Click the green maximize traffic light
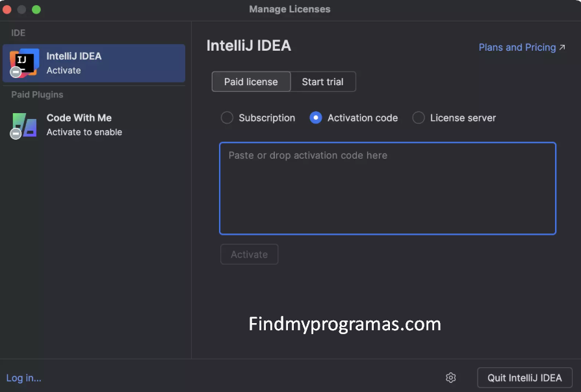This screenshot has height=392, width=581. point(36,9)
